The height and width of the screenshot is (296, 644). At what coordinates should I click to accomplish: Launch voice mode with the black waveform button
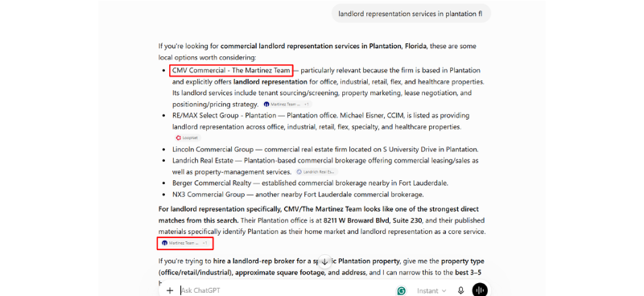(479, 290)
